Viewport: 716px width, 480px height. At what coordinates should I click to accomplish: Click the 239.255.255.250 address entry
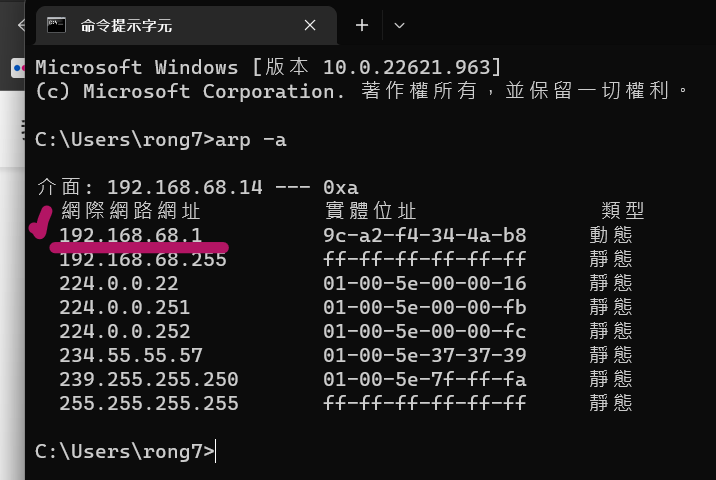pos(149,379)
